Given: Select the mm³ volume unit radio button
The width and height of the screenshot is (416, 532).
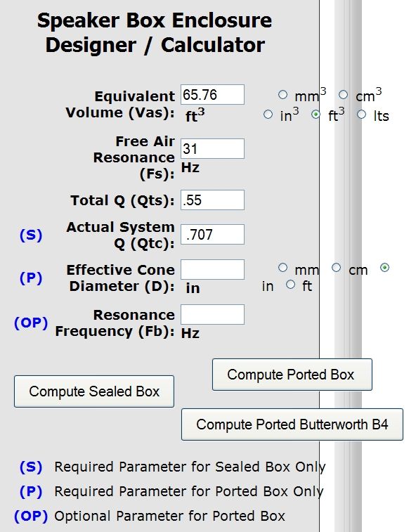Looking at the screenshot, I should click(x=282, y=95).
